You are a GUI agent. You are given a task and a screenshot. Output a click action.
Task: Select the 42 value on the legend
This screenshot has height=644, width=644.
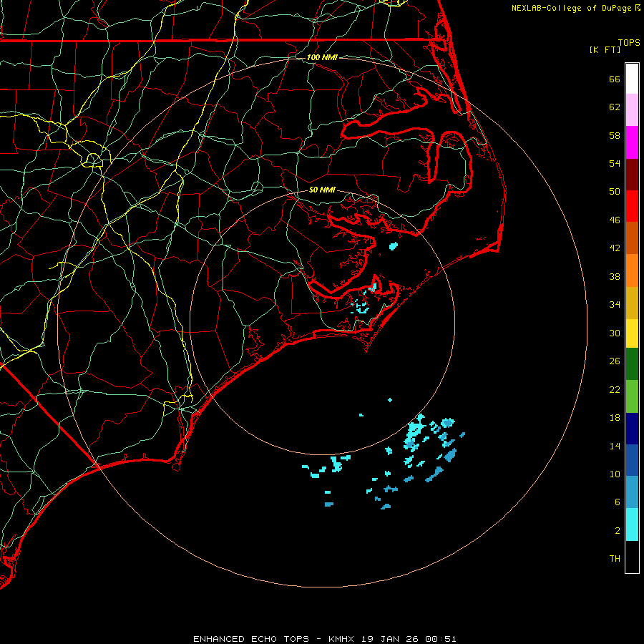(x=615, y=248)
